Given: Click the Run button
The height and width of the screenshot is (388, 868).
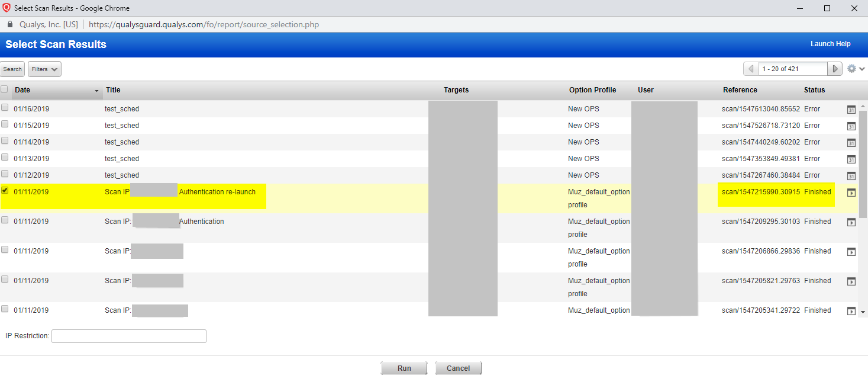Looking at the screenshot, I should [404, 367].
